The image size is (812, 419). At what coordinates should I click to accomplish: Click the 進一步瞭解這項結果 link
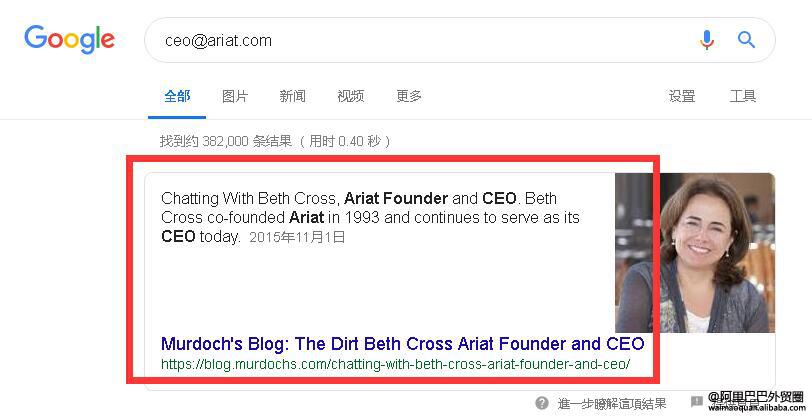[x=612, y=403]
